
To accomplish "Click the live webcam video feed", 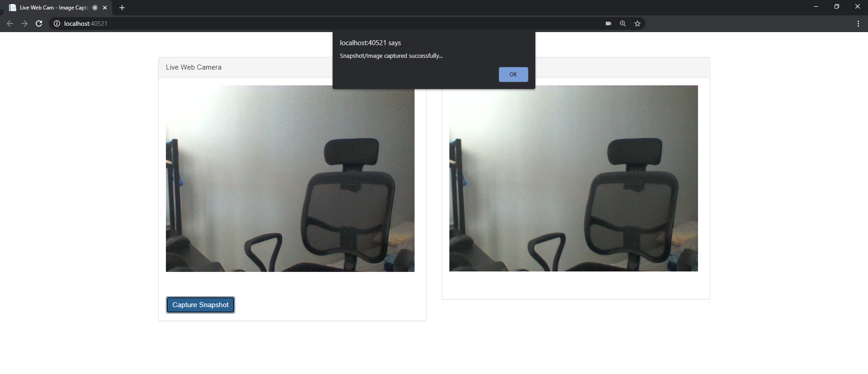I will (x=290, y=178).
